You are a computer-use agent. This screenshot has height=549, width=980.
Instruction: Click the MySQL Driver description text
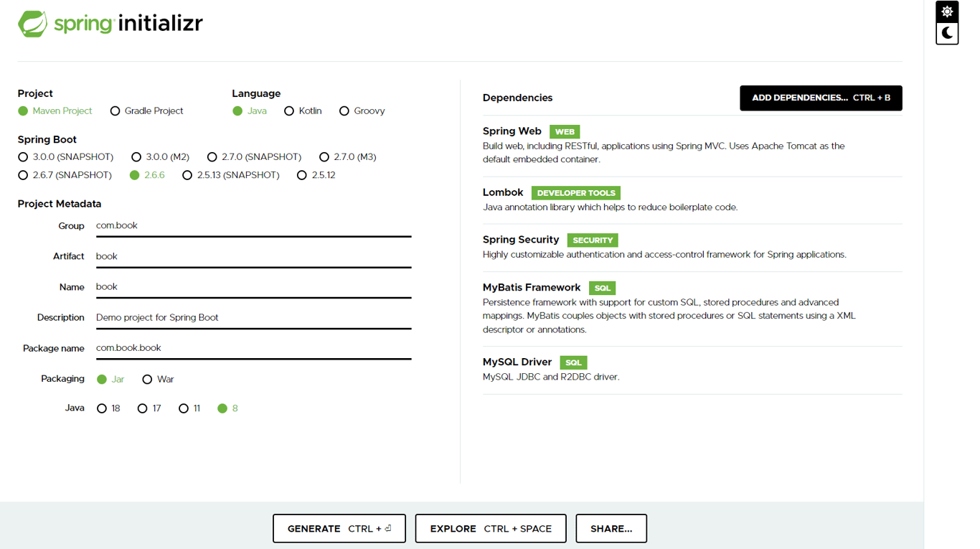551,377
